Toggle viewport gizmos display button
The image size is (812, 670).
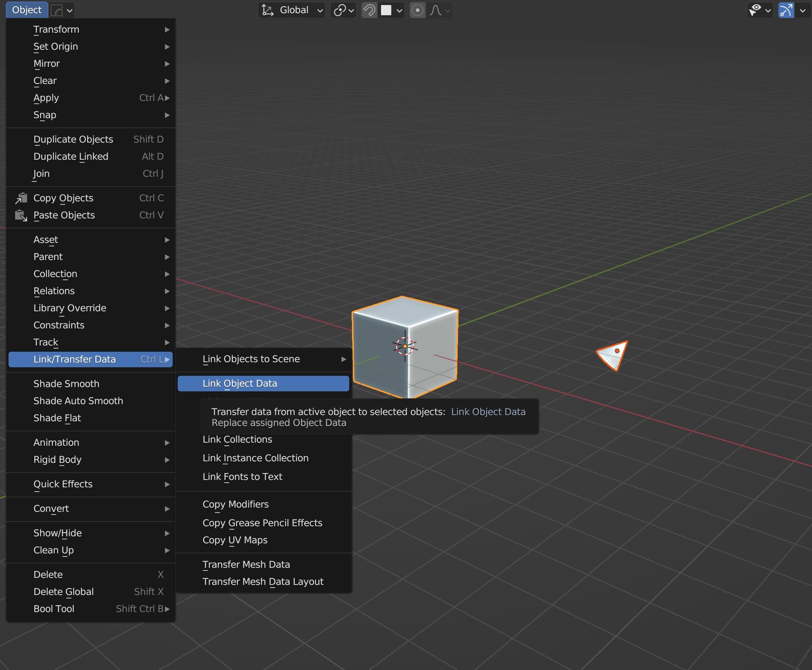click(786, 10)
